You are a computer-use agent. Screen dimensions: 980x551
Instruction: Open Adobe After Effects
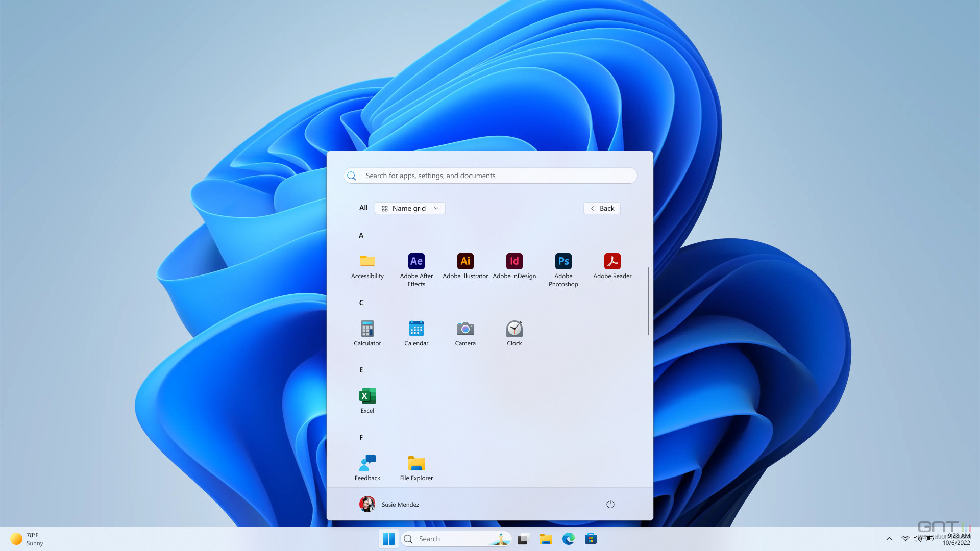(416, 261)
